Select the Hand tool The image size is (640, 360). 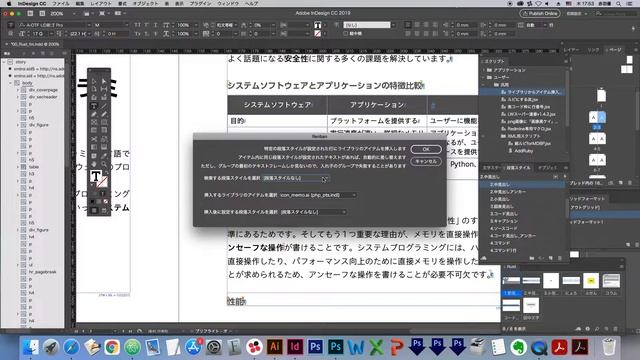click(94, 164)
